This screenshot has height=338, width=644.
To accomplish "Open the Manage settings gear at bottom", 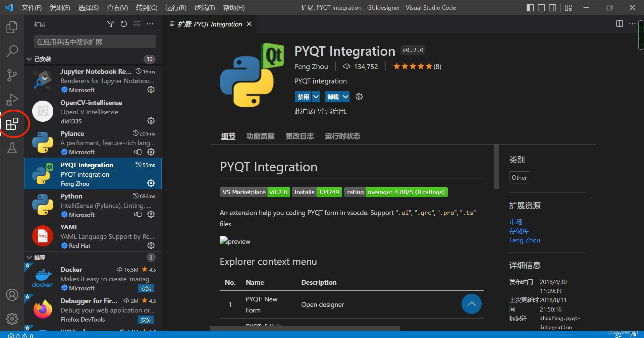I will click(12, 319).
